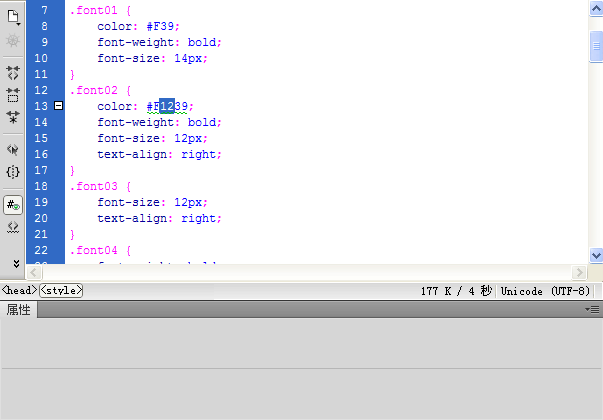
Task: Toggle highlight invalid code button
Action: point(13,227)
